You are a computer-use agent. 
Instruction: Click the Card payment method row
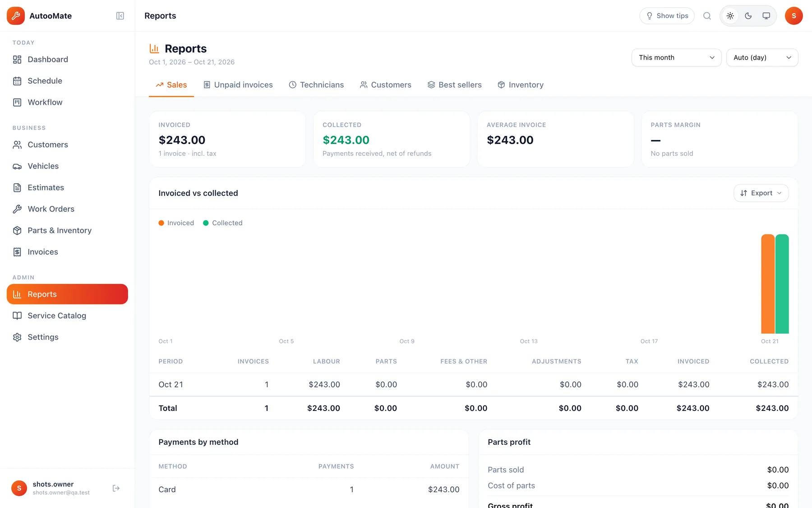coord(309,489)
